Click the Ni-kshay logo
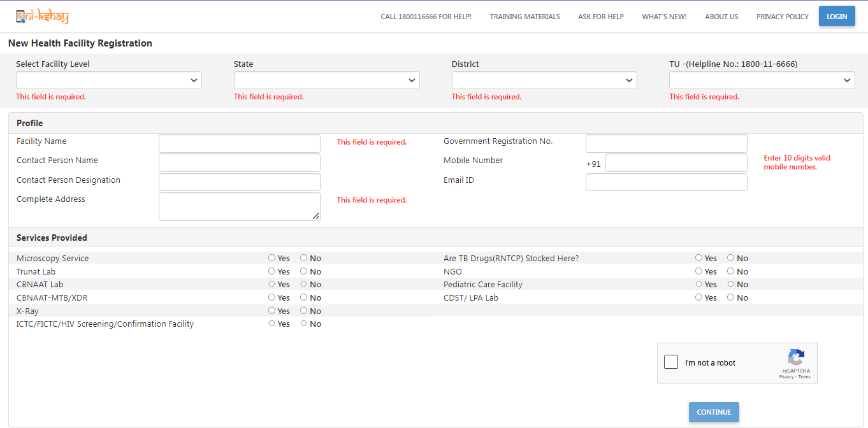This screenshot has width=868, height=428. click(42, 17)
